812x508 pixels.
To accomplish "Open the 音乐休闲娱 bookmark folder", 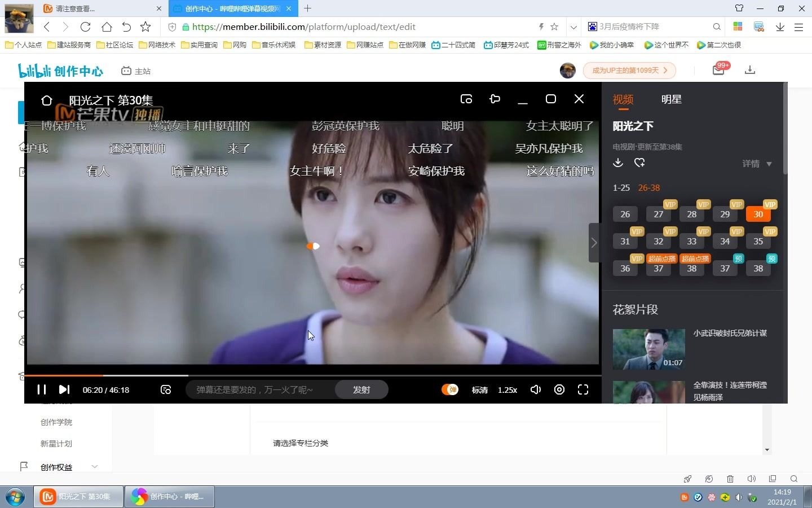I will pos(274,45).
